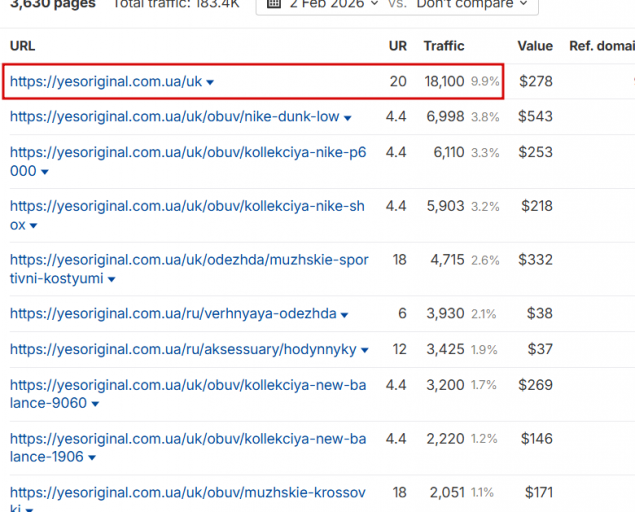Sort by the Value column header

click(535, 46)
